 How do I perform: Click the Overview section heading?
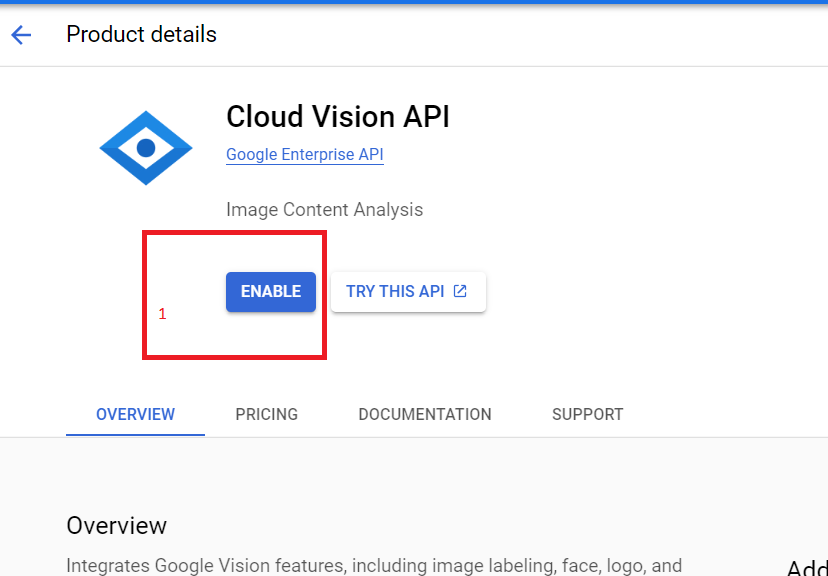click(x=116, y=525)
